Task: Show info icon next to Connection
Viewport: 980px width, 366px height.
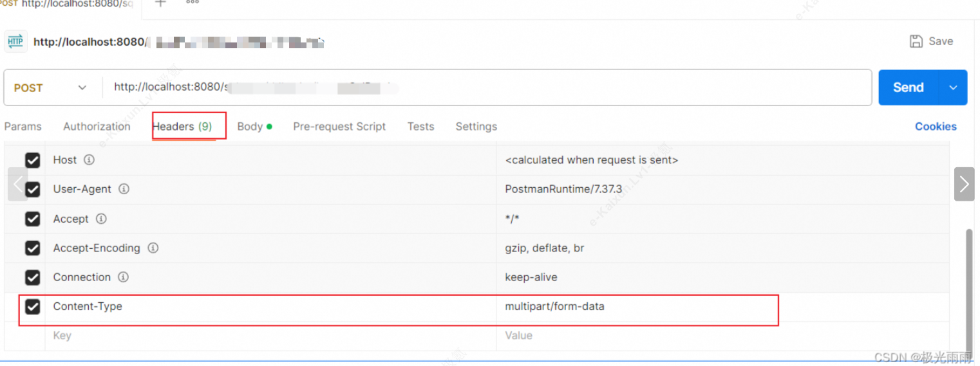Action: click(124, 277)
